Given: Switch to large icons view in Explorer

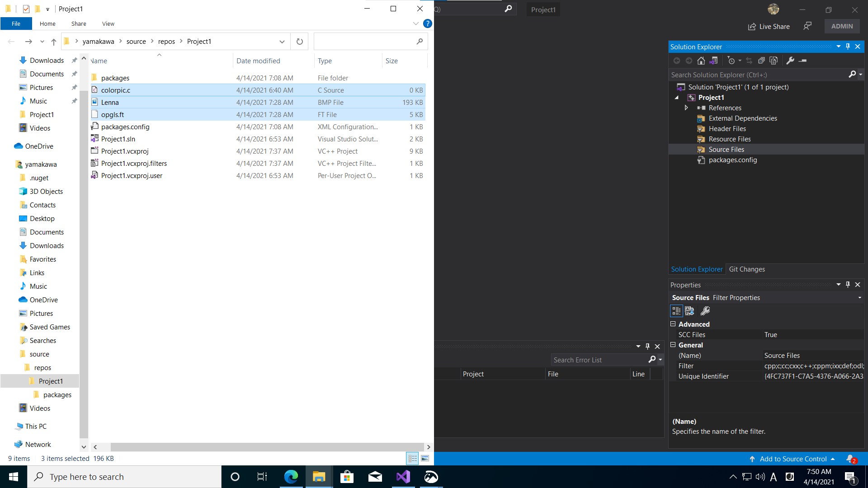Looking at the screenshot, I should 425,459.
